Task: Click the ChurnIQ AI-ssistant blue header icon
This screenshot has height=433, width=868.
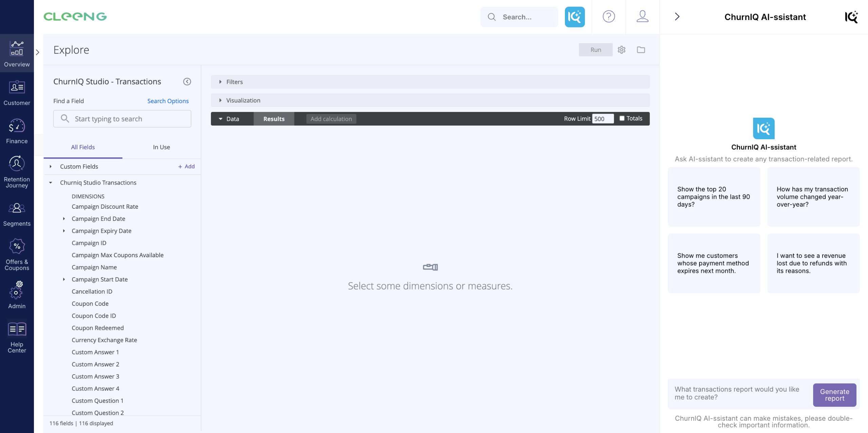Action: [x=574, y=17]
